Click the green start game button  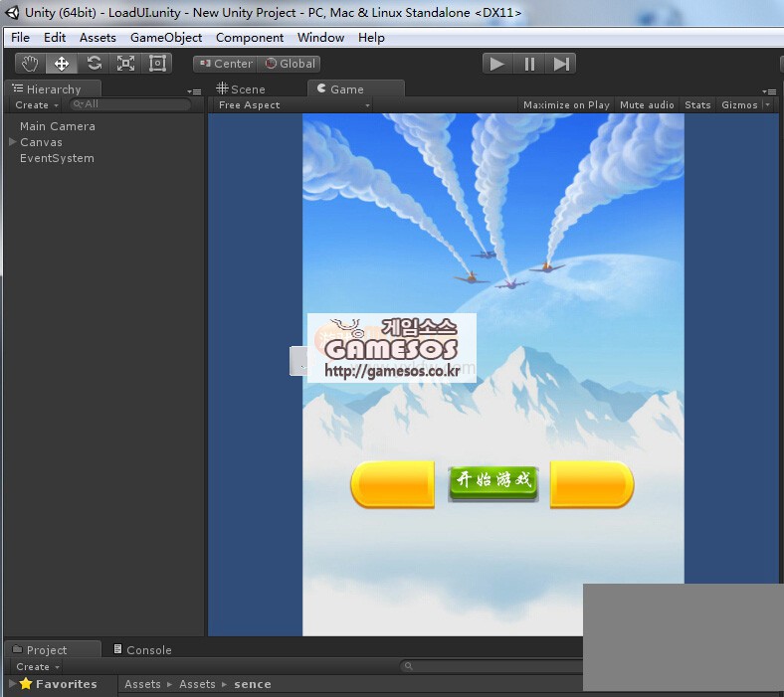tap(493, 483)
